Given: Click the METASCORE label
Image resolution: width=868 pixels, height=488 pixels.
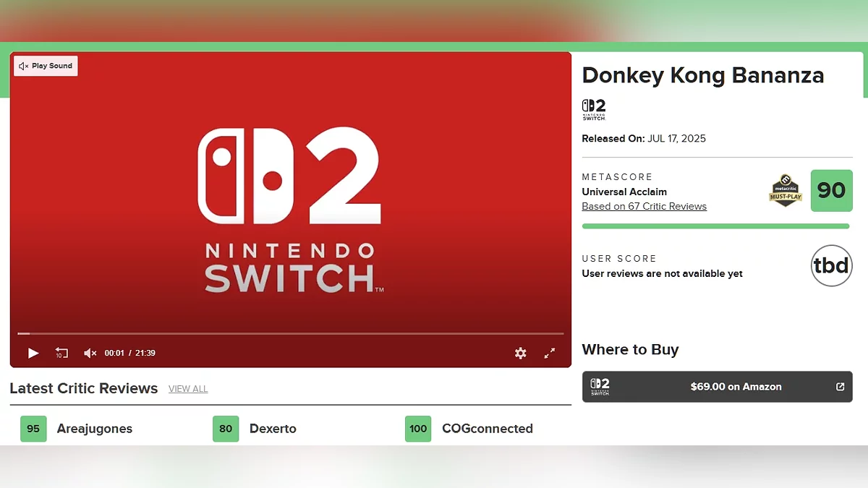Looking at the screenshot, I should 617,177.
